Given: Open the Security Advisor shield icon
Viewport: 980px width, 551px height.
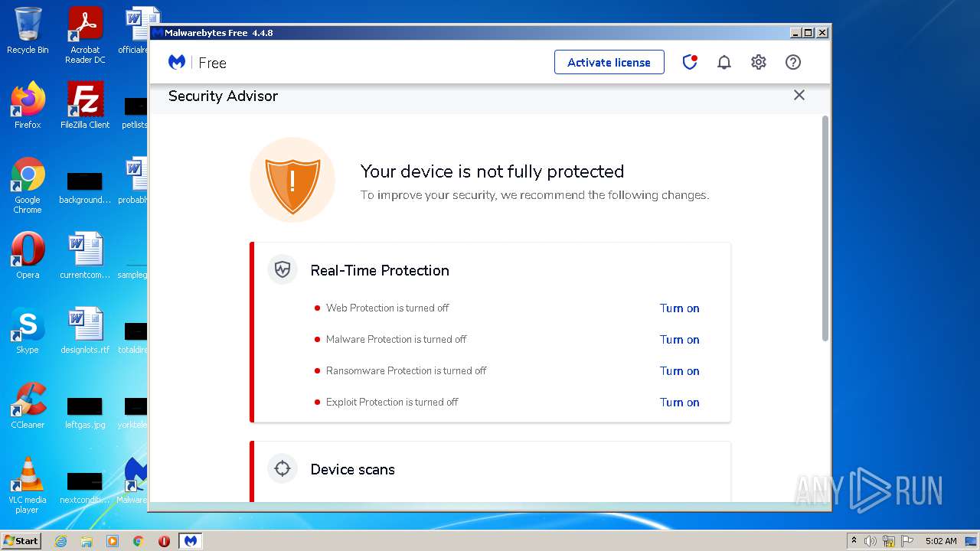Looking at the screenshot, I should (690, 62).
